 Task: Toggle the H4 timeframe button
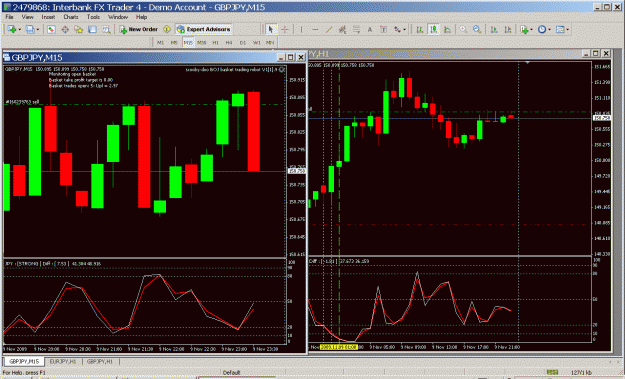229,42
